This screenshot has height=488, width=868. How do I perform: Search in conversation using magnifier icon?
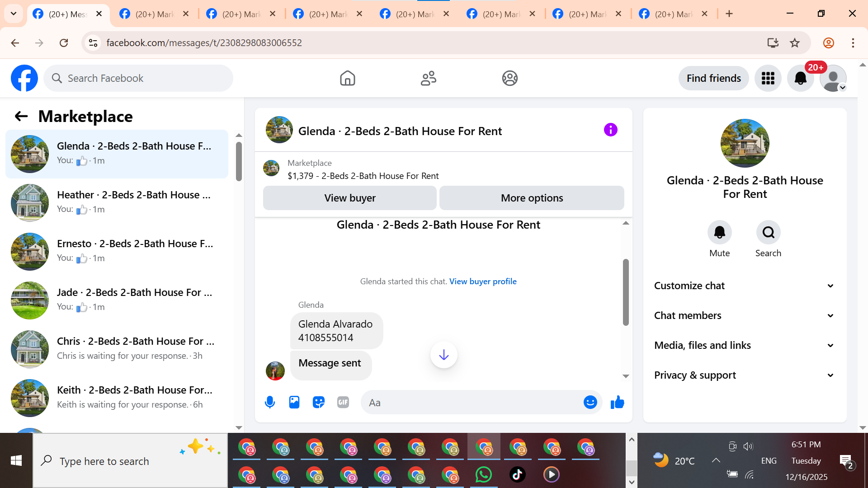coord(768,232)
